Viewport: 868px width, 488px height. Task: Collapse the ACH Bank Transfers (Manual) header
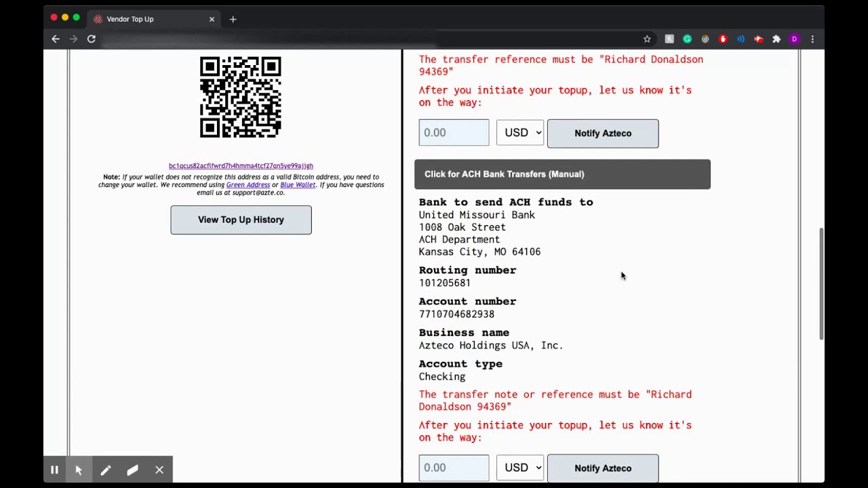click(562, 174)
